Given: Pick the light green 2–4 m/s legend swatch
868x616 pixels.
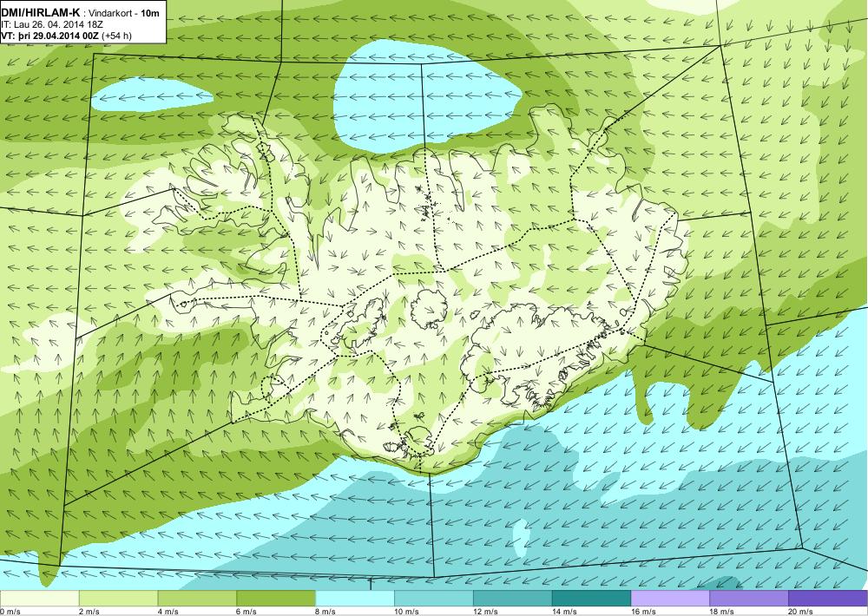Looking at the screenshot, I should [x=118, y=599].
